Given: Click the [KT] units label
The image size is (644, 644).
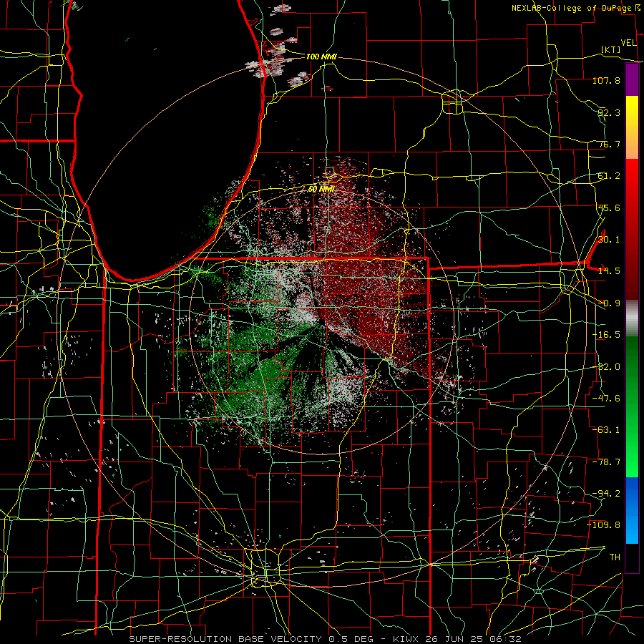Looking at the screenshot, I should pos(611,49).
